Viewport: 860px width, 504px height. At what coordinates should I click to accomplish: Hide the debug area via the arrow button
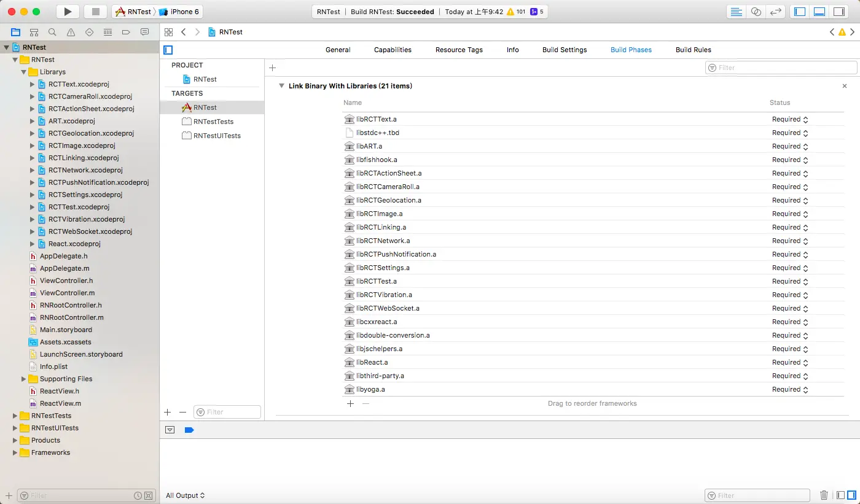tap(170, 430)
